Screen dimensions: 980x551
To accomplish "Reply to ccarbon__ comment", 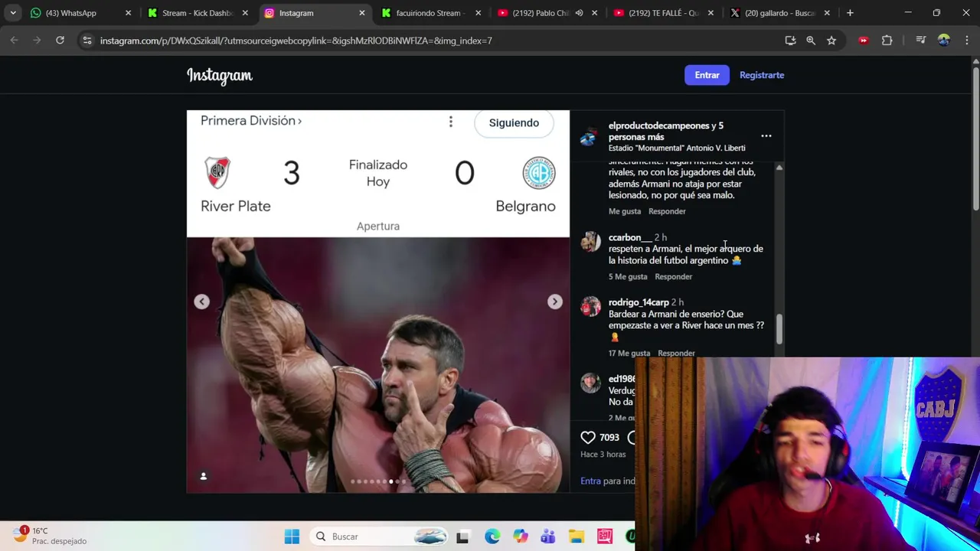I will 673,277.
